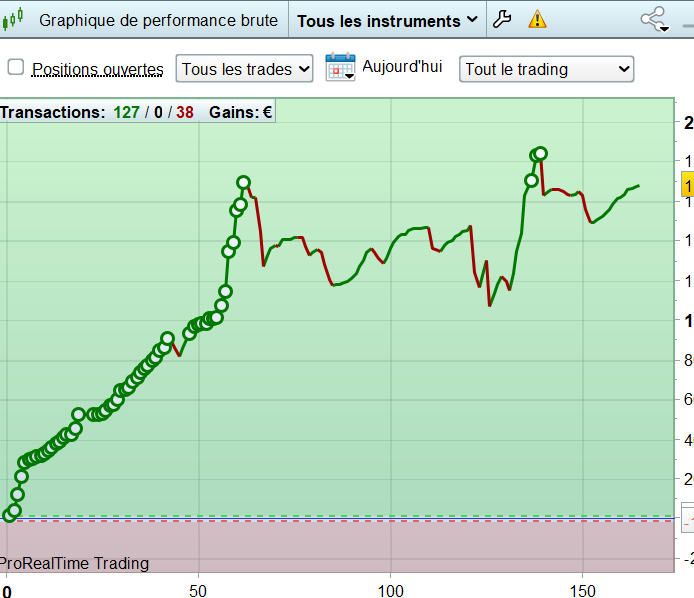Viewport: 694px width, 598px height.
Task: Click the candlestick chart icon
Action: click(x=12, y=19)
